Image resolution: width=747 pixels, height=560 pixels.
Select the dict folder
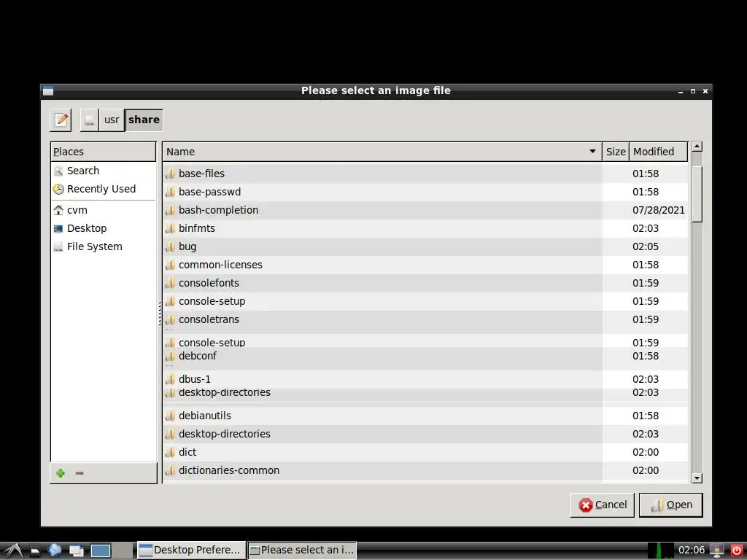425,452
